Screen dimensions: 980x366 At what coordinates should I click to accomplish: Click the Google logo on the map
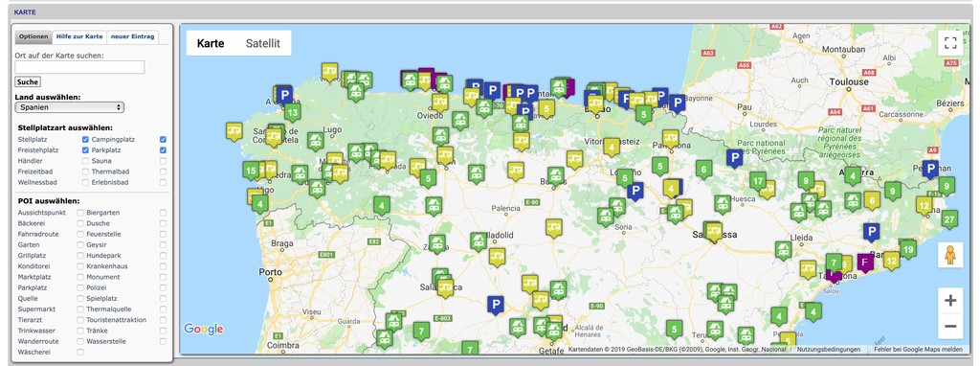click(204, 329)
